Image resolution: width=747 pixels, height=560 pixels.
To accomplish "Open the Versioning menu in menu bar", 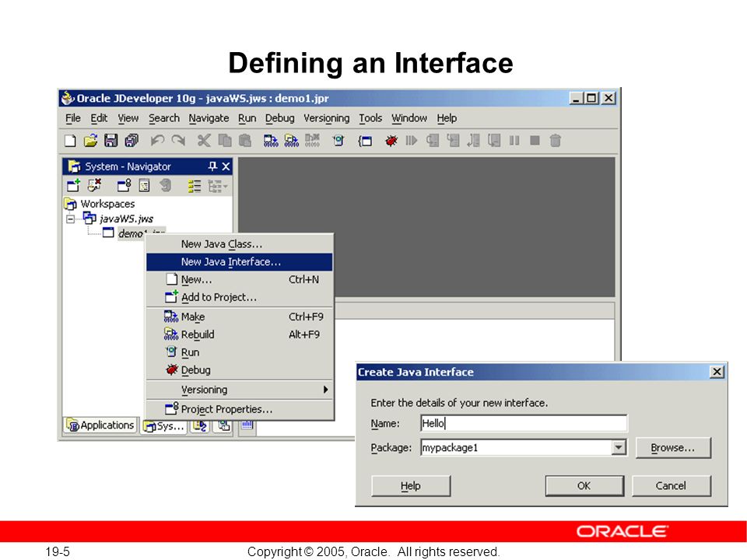I will point(326,118).
